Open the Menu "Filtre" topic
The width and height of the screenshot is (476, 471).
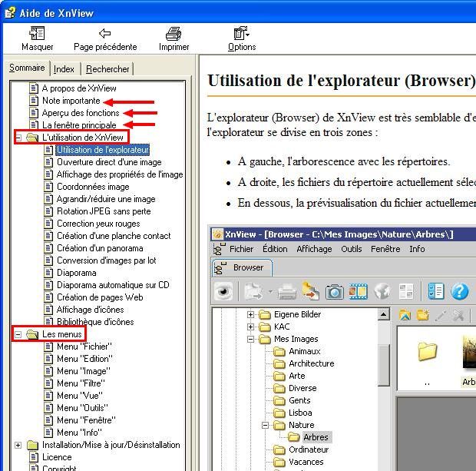81,383
